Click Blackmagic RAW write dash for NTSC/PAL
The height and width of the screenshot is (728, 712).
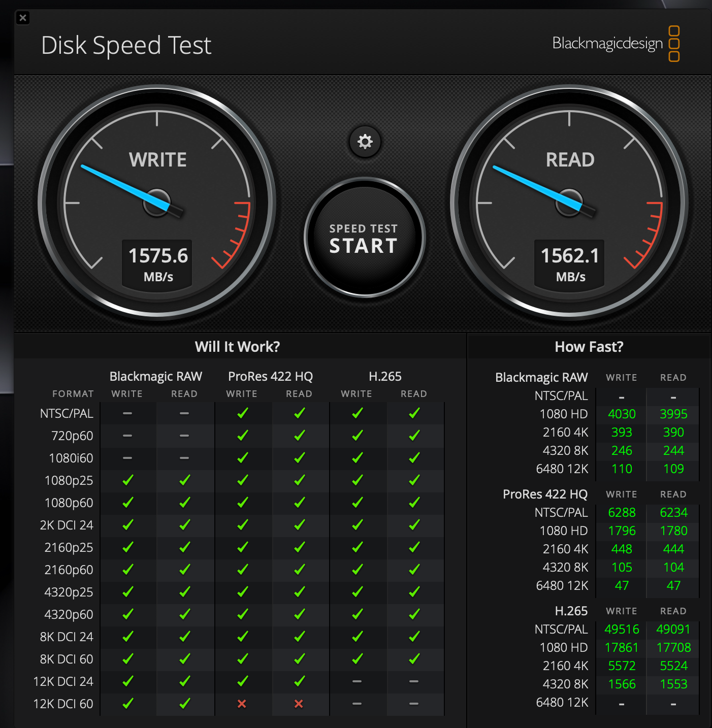click(x=127, y=413)
